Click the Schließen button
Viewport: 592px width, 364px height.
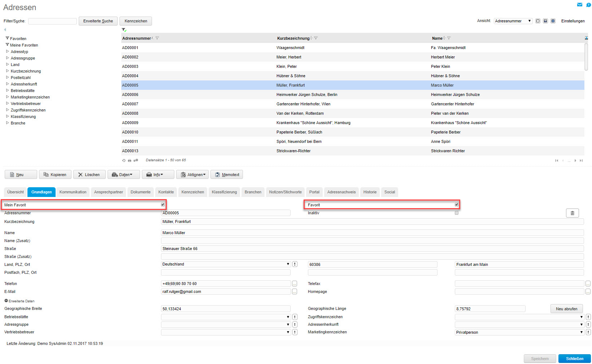[574, 359]
